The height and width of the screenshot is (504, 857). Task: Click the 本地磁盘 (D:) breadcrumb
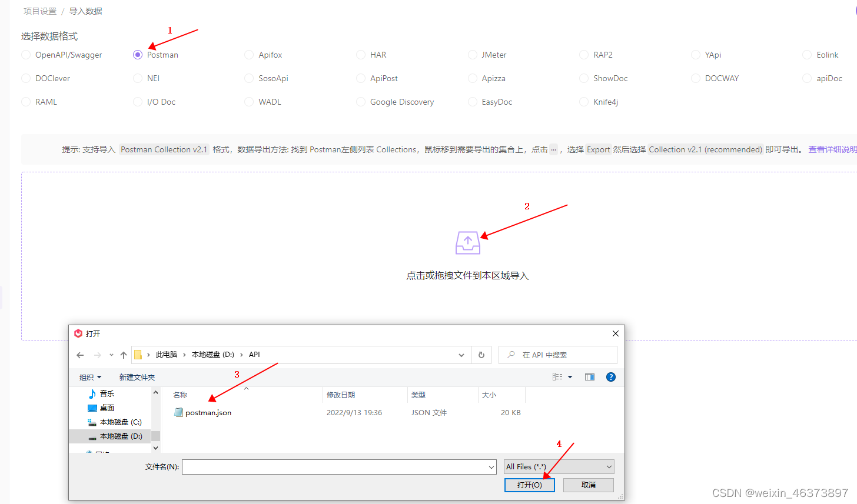(x=213, y=355)
